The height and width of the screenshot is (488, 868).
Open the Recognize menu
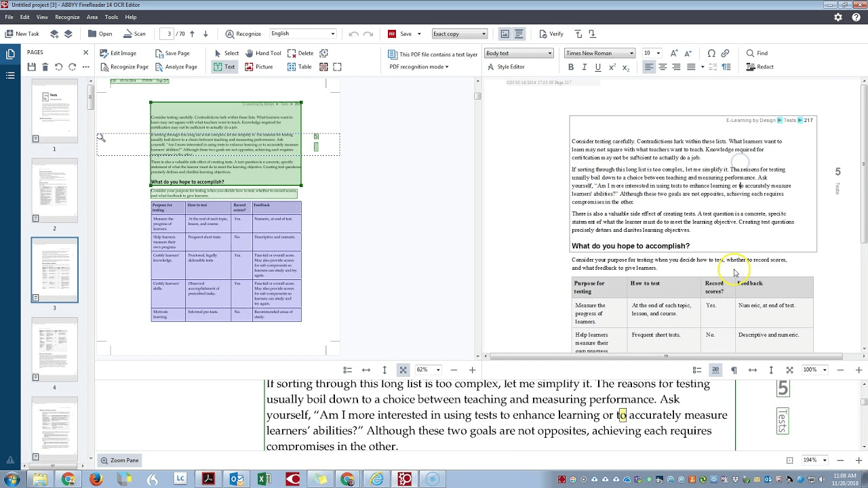pyautogui.click(x=67, y=17)
